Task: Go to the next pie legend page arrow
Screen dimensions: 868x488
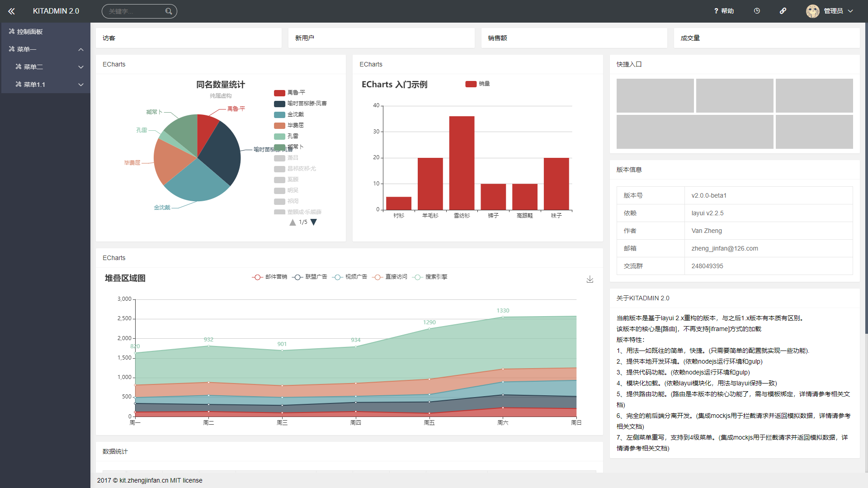Action: (314, 222)
